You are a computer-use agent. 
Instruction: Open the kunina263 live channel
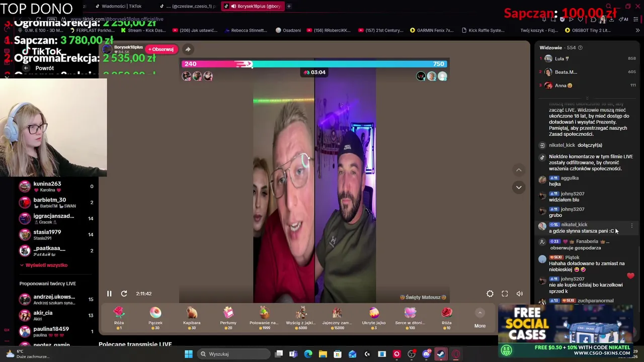tap(55, 187)
